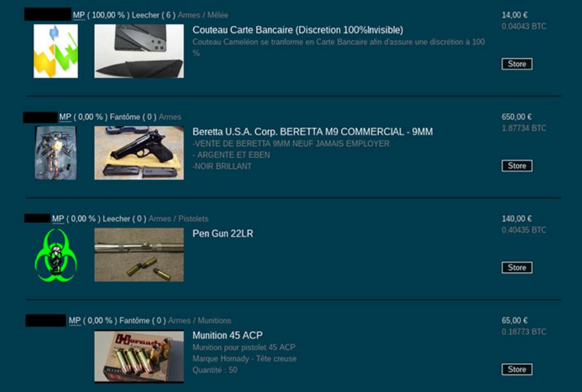582x392 pixels.
Task: Select the Armes / Mêlée category link
Action: tap(203, 15)
